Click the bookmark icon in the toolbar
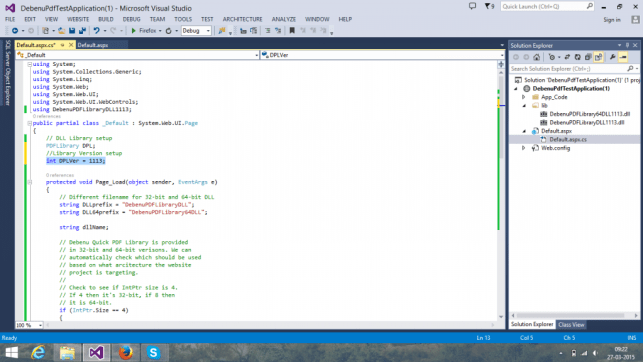643x362 pixels. pyautogui.click(x=292, y=31)
